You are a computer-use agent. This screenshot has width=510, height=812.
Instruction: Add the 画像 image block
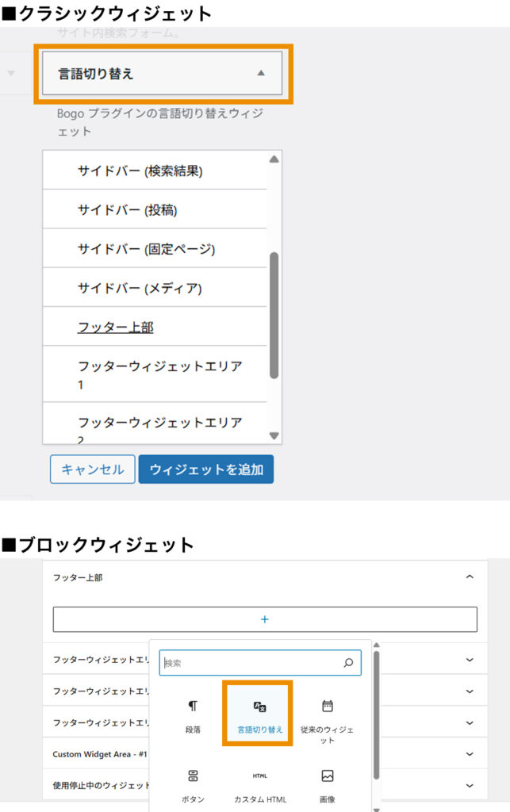pyautogui.click(x=327, y=783)
